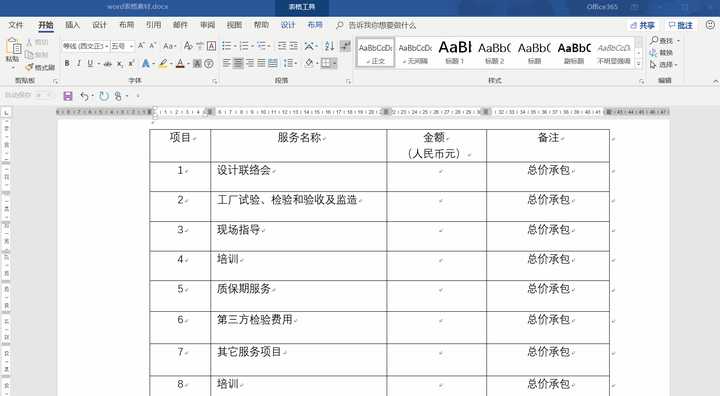Image resolution: width=720 pixels, height=396 pixels.
Task: Click the Multilevel List icon
Action: 262,46
